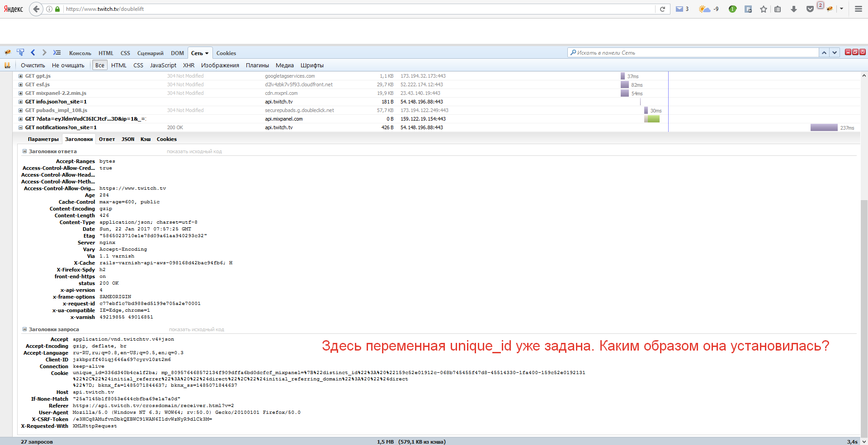Viewport: 868px width, 445px height.
Task: Click the Яндекс logo
Action: tap(13, 9)
